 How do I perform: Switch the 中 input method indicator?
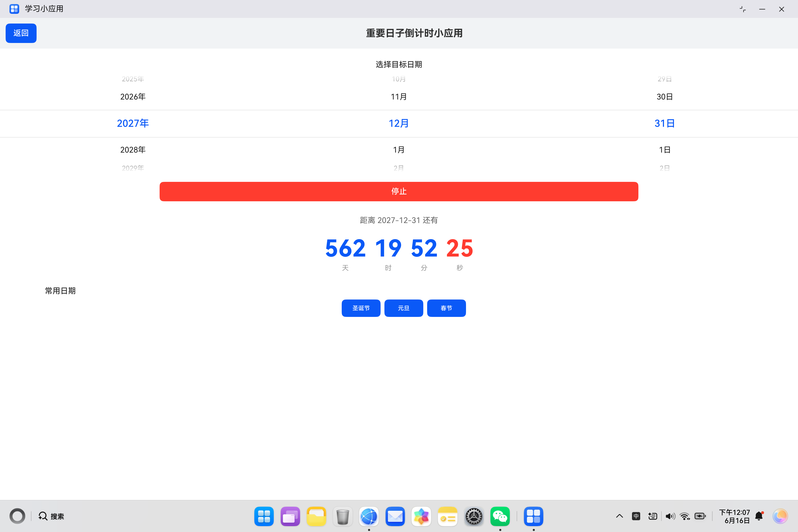coord(636,516)
